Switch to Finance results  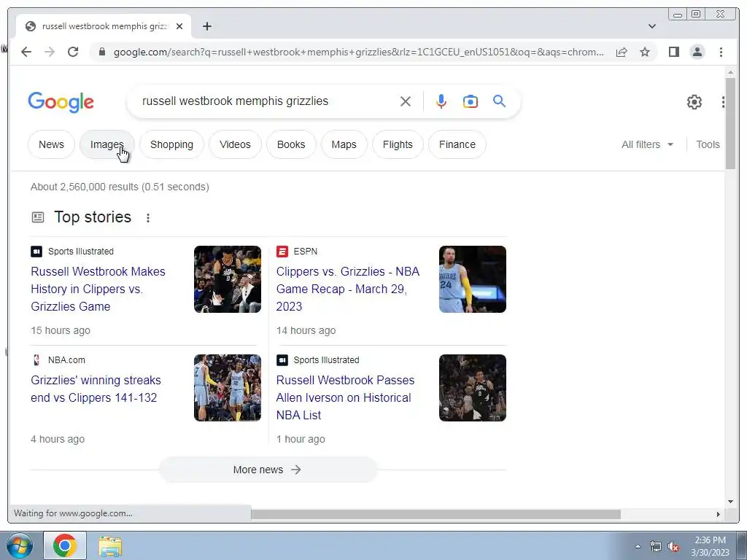[x=457, y=144]
